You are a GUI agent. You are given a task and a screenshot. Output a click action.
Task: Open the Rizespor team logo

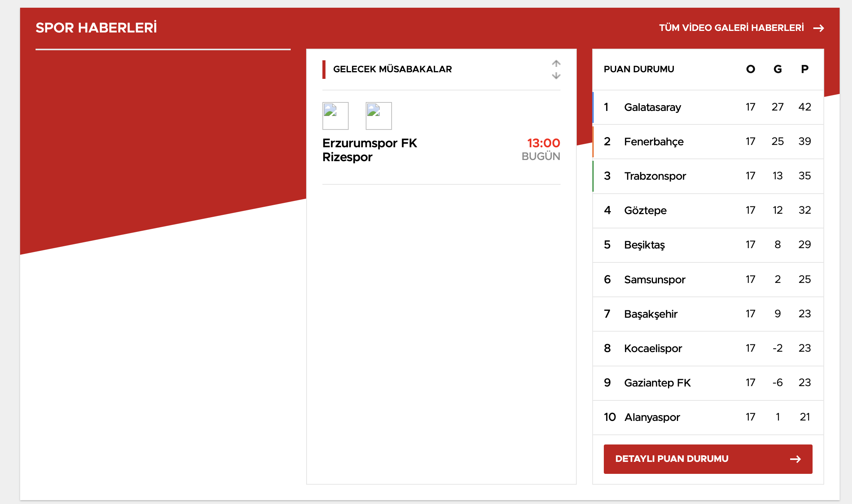click(x=379, y=116)
